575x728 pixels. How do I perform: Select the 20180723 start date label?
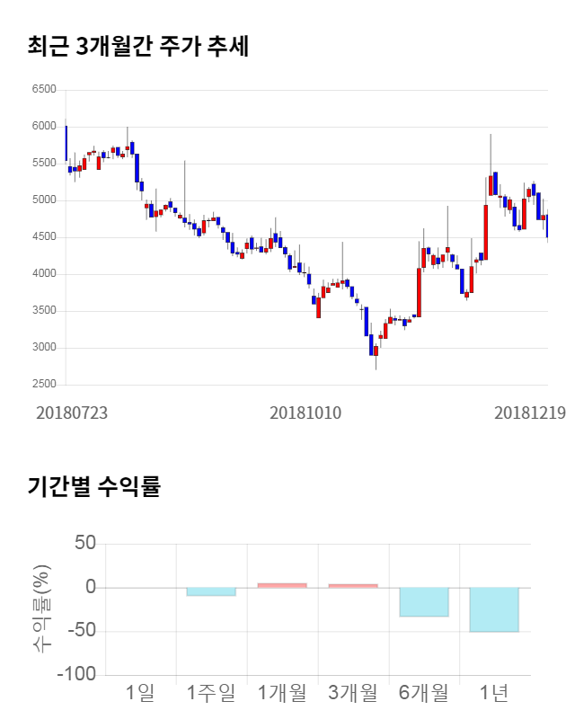point(72,413)
